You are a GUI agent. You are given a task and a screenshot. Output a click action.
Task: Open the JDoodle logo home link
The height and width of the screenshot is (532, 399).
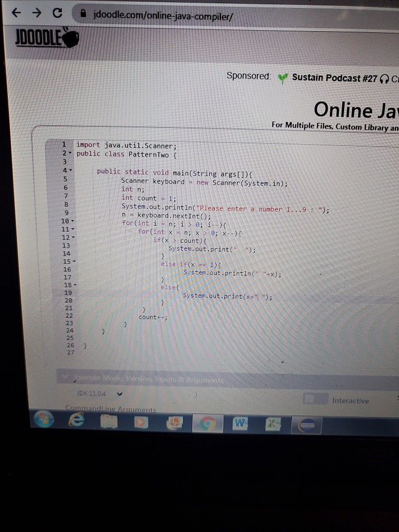[46, 37]
